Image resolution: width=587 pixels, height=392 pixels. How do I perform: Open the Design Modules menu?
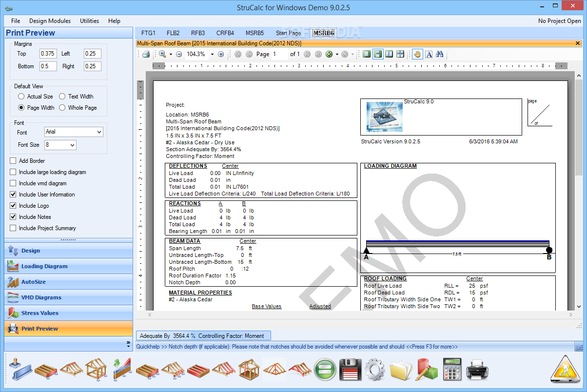pos(50,21)
